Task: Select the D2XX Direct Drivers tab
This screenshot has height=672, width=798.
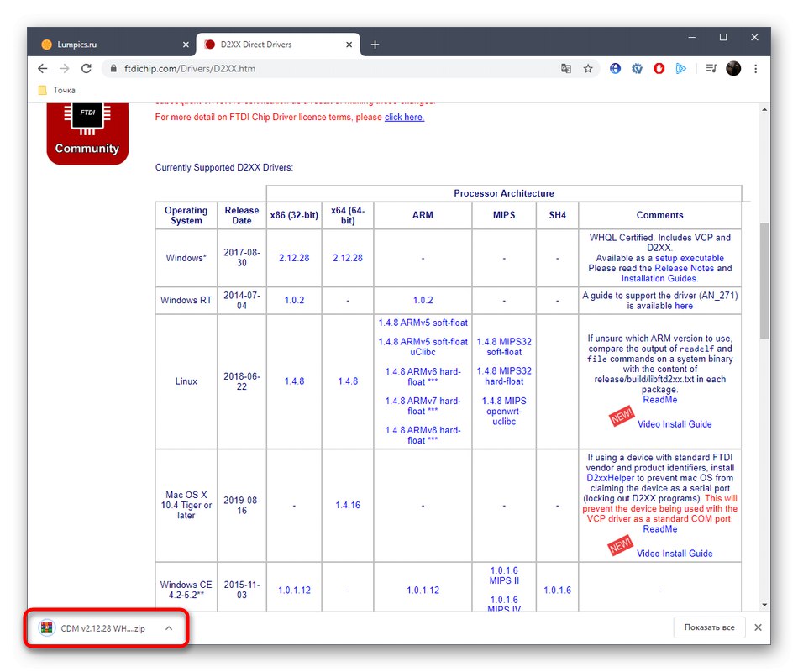Action: (278, 45)
